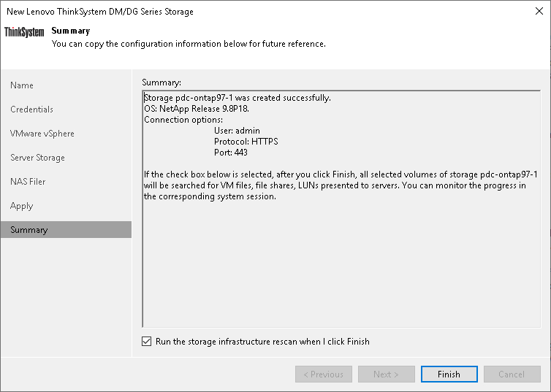Click the Finish button
This screenshot has width=551, height=392.
click(x=449, y=374)
